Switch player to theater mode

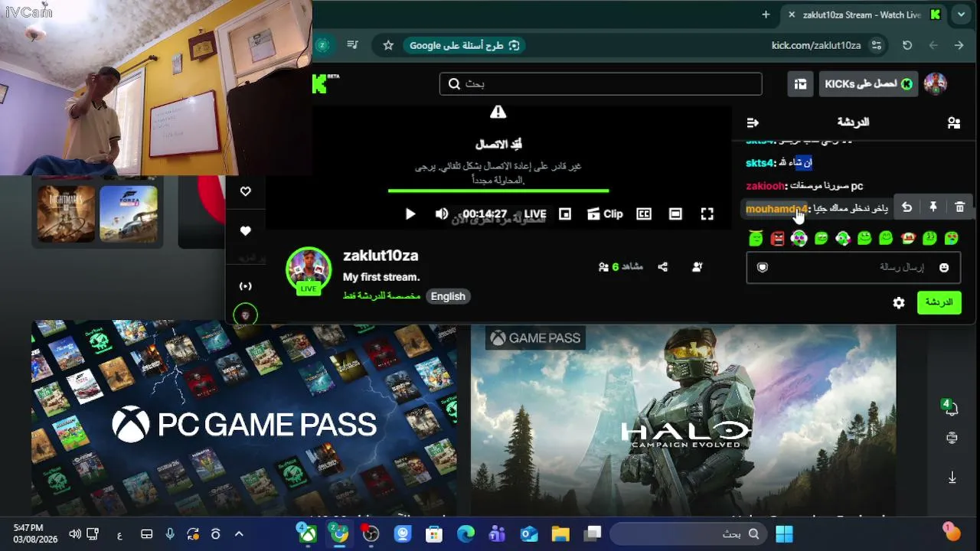tap(675, 214)
